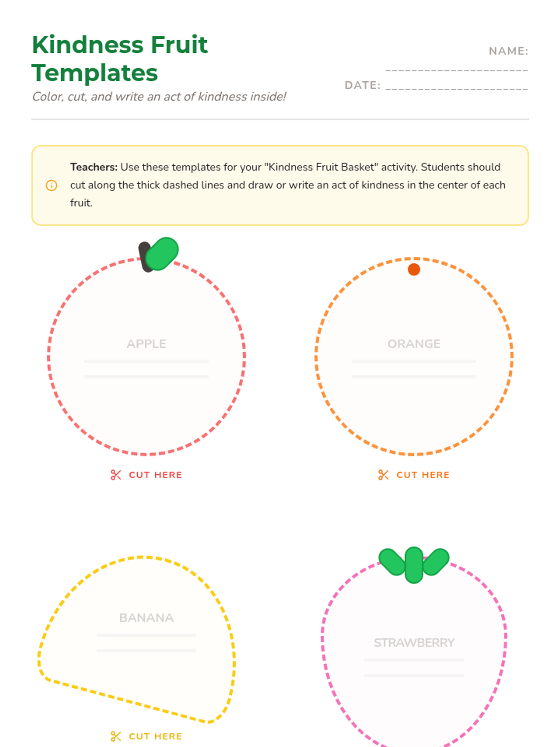Click the first writing line in the apple
The height and width of the screenshot is (747, 560).
(147, 361)
